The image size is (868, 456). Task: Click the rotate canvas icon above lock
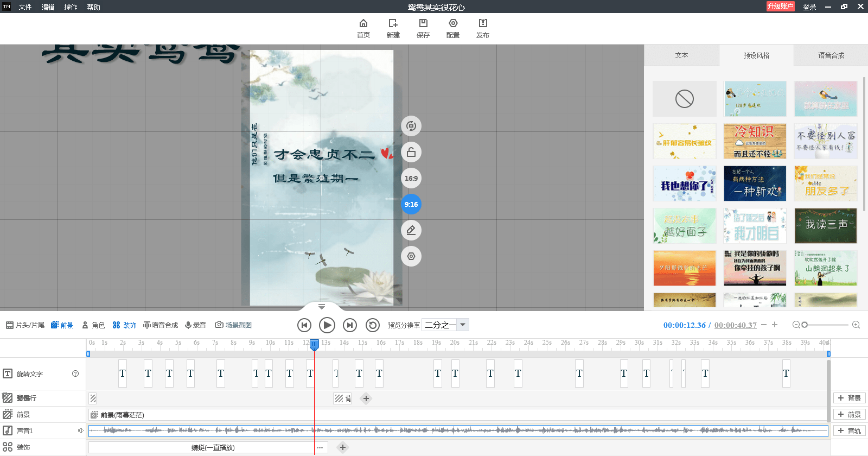(411, 126)
